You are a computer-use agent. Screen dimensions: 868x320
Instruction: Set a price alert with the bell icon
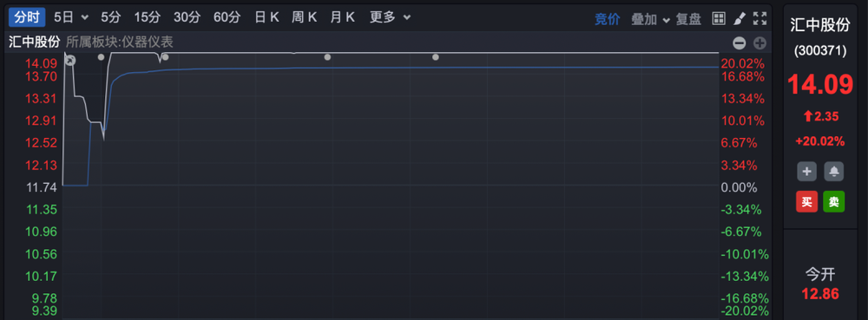[x=833, y=172]
